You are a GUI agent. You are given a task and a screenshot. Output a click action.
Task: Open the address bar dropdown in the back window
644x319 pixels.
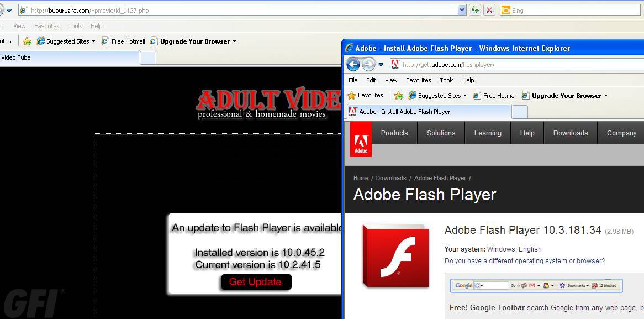point(462,11)
